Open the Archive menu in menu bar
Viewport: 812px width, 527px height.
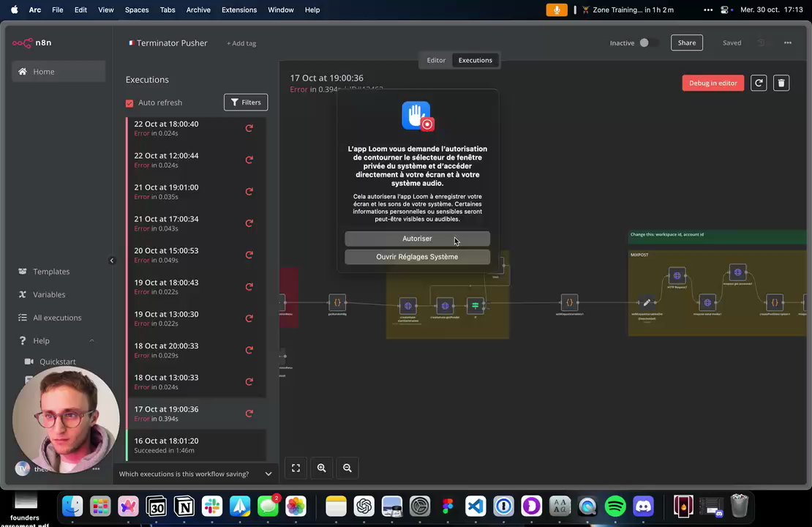198,10
